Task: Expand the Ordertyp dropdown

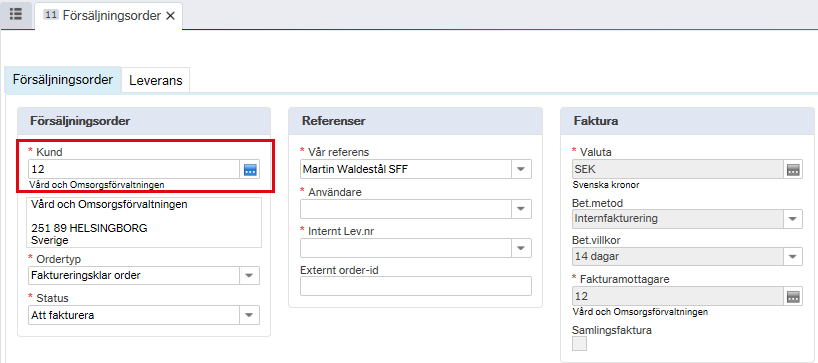Action: coord(249,275)
